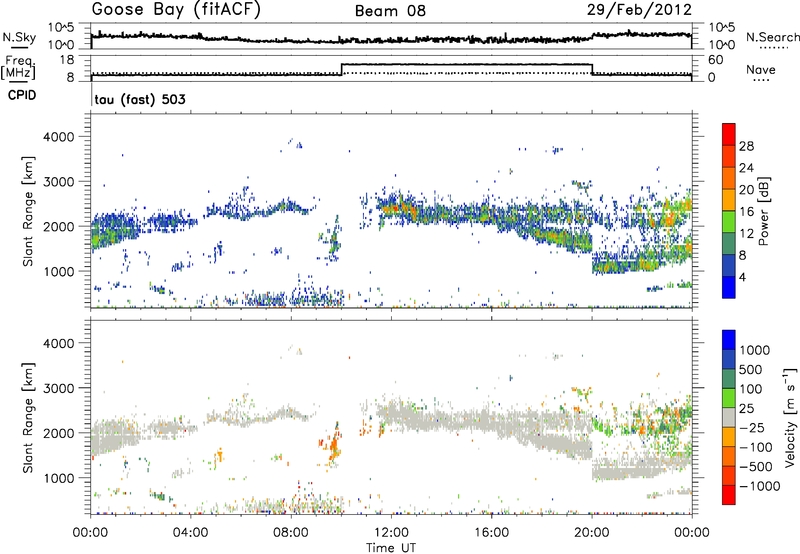Click the 16 label on Power colorbar
Image resolution: width=800 pixels, height=554 pixels.
click(746, 212)
